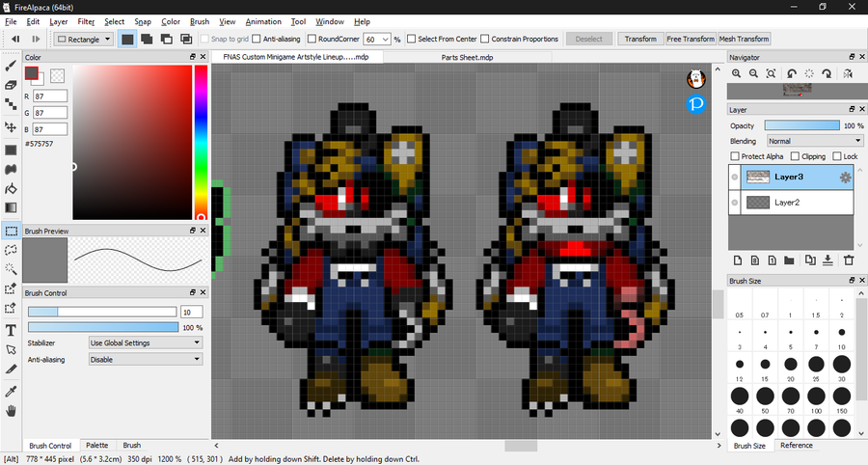
Task: Switch to the Palette tab
Action: click(x=96, y=445)
